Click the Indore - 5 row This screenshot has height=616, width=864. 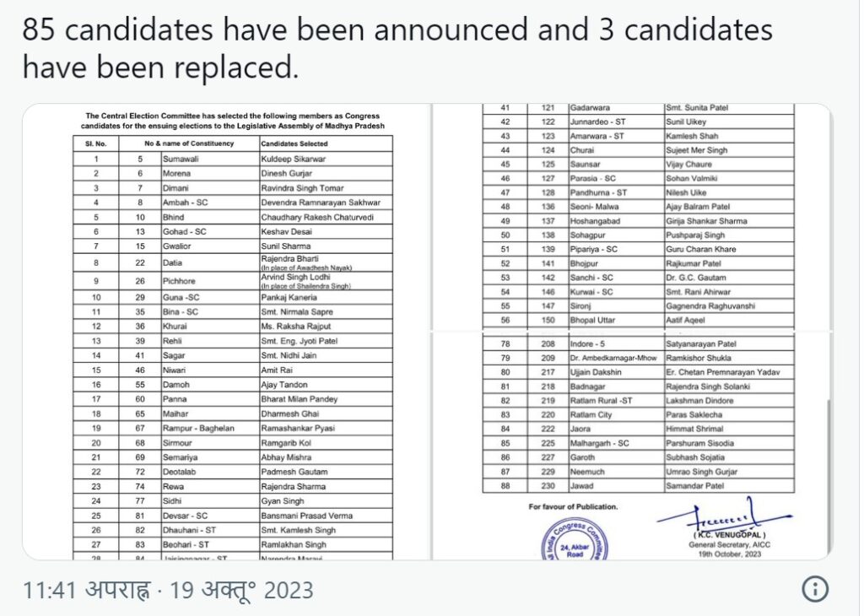click(638, 343)
